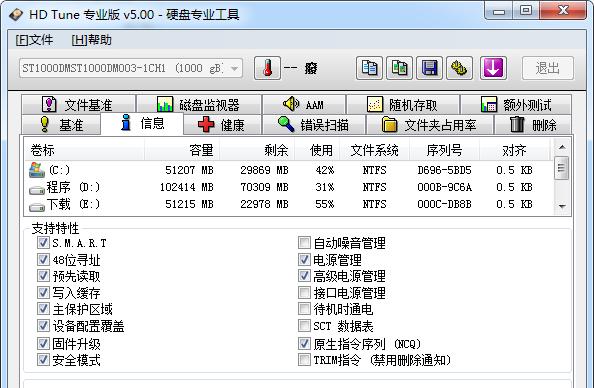Switch to the 基准 tab
The height and width of the screenshot is (388, 594).
coord(61,124)
